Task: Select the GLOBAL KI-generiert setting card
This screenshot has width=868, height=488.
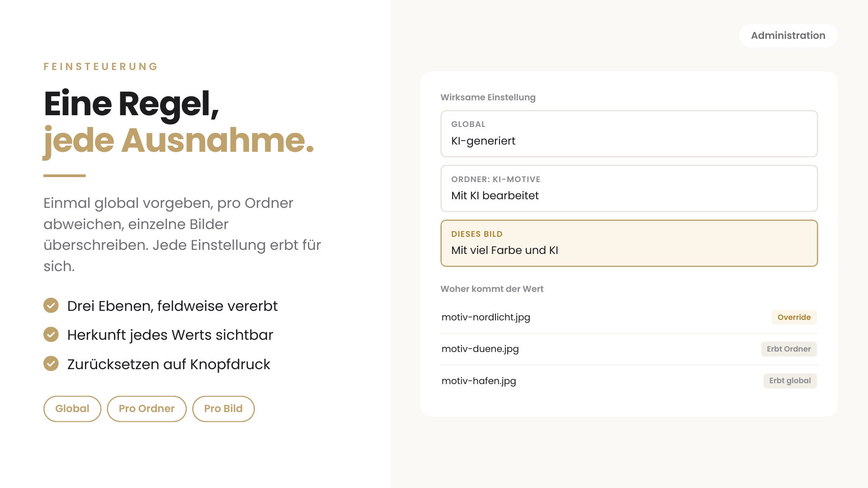Action: click(x=629, y=134)
